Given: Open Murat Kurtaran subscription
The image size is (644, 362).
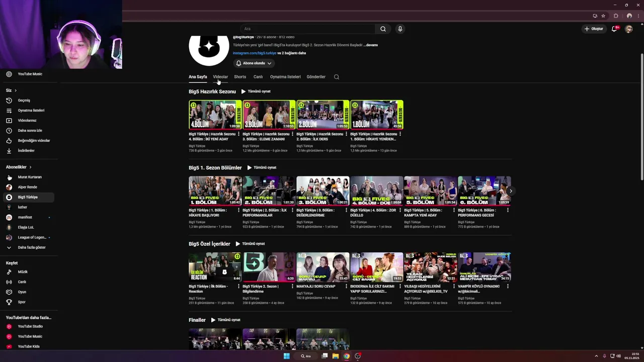Looking at the screenshot, I should click(x=29, y=177).
